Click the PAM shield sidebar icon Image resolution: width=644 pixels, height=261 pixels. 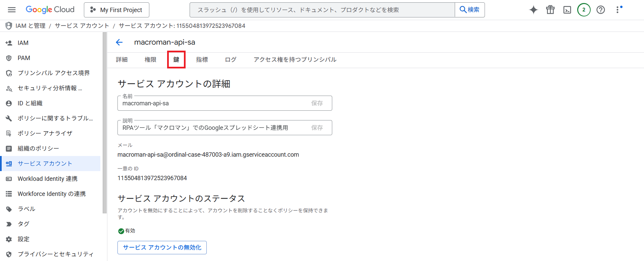coord(9,58)
